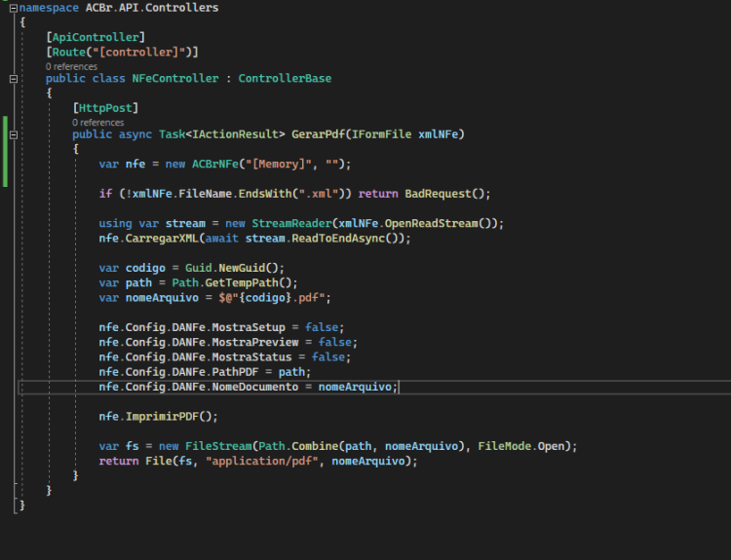Click the green change marker in margin
The width and height of the screenshot is (731, 560).
5,152
